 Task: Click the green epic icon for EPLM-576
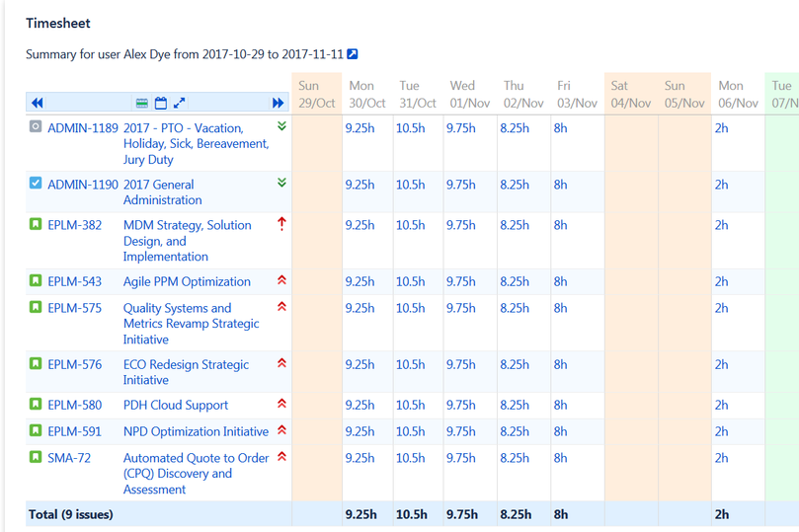click(x=36, y=363)
